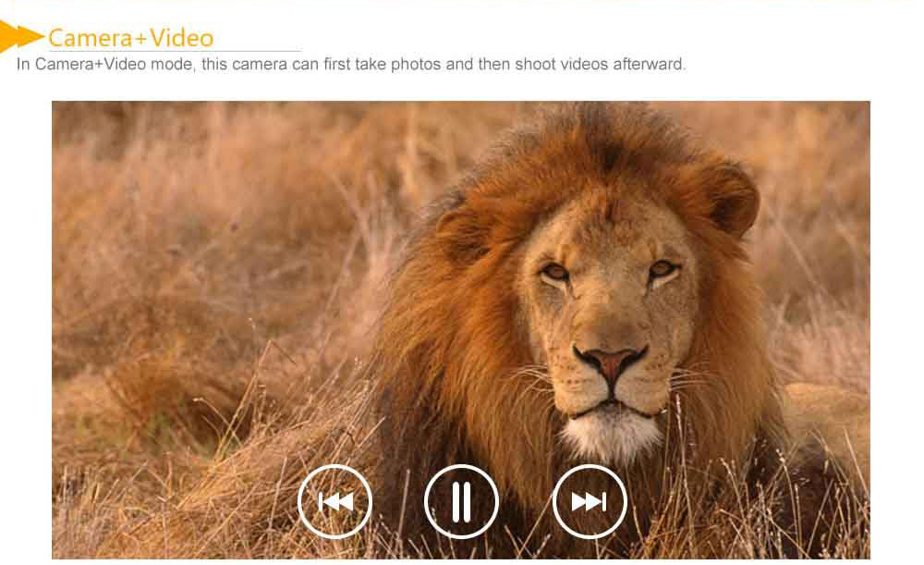
Task: Select the Camera+Video heading
Action: (130, 38)
